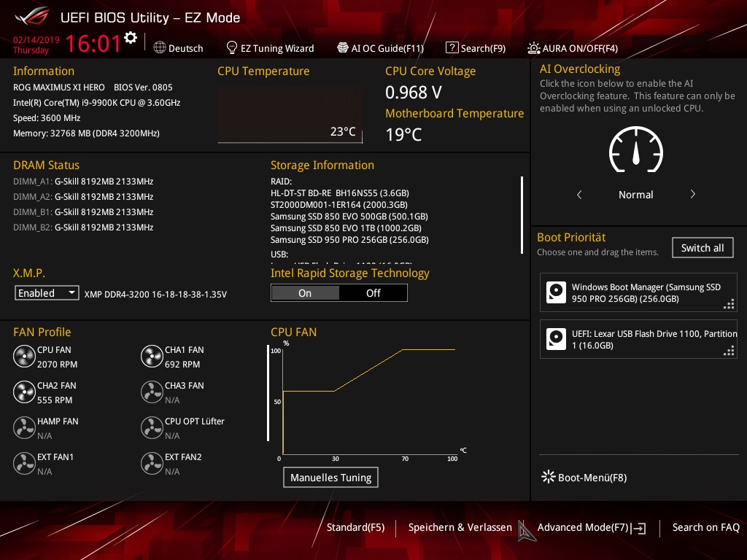Click the Switch all button

[x=703, y=248]
